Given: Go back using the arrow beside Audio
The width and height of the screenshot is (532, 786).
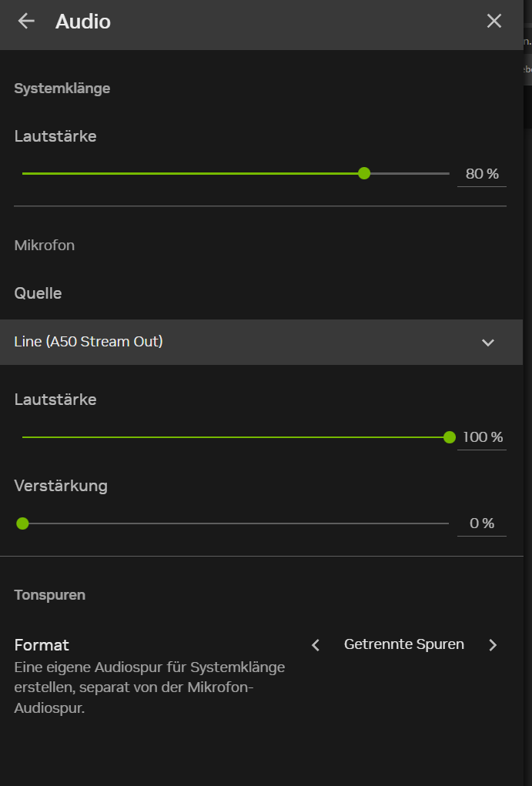Looking at the screenshot, I should 26,21.
